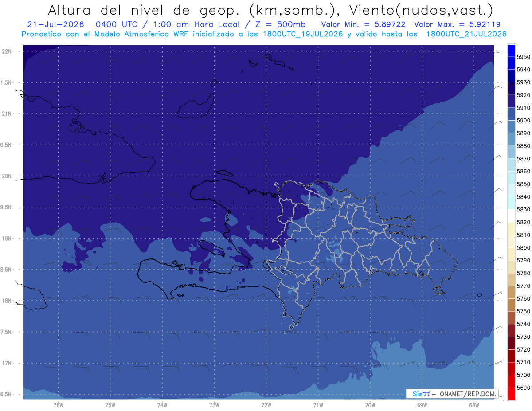Click the date text '21-Jul-2026'

point(55,24)
